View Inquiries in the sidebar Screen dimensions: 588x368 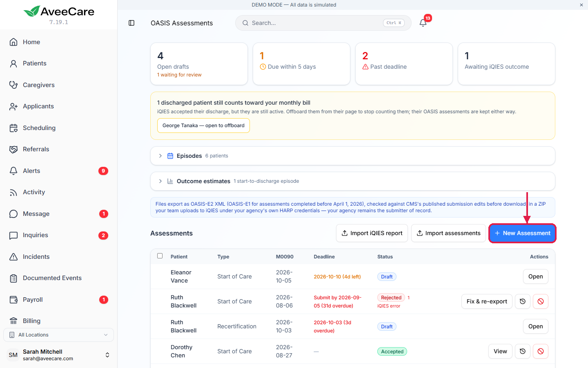point(59,235)
